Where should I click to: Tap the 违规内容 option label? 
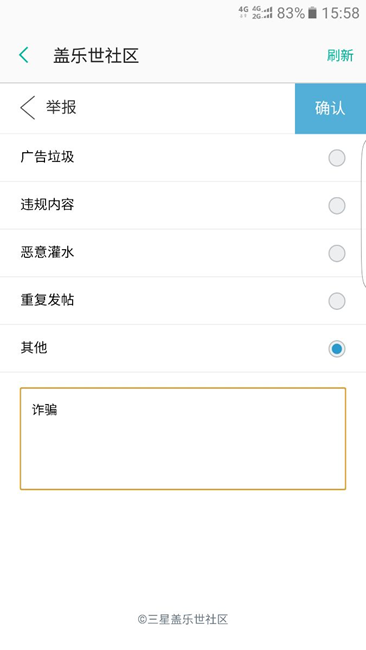point(47,204)
